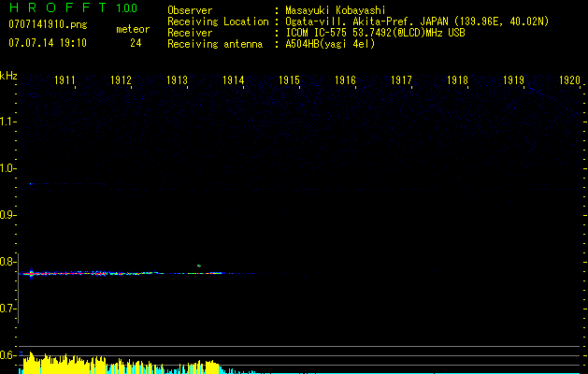
Task: Click the Ogata-vill. Akita-Pref. JAPAN location text
Action: pos(417,22)
